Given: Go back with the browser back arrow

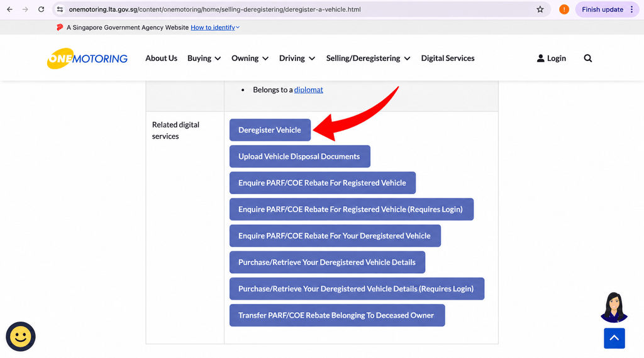Looking at the screenshot, I should tap(9, 9).
